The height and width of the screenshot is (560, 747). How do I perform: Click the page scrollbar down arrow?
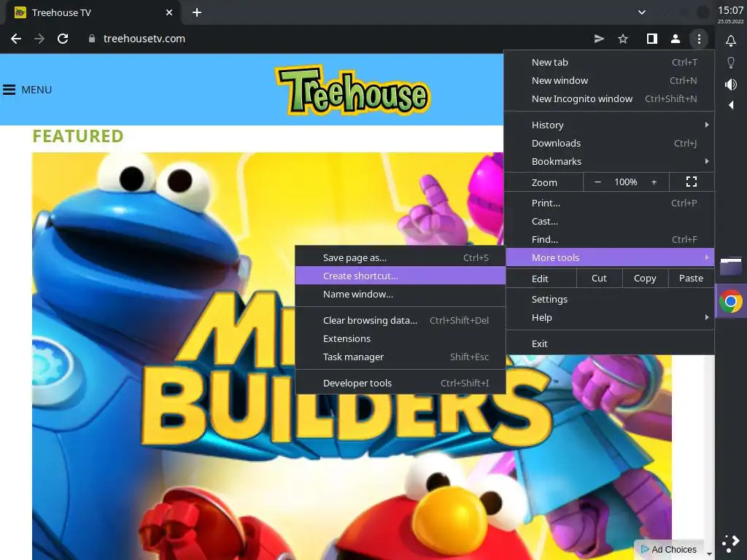pyautogui.click(x=709, y=554)
